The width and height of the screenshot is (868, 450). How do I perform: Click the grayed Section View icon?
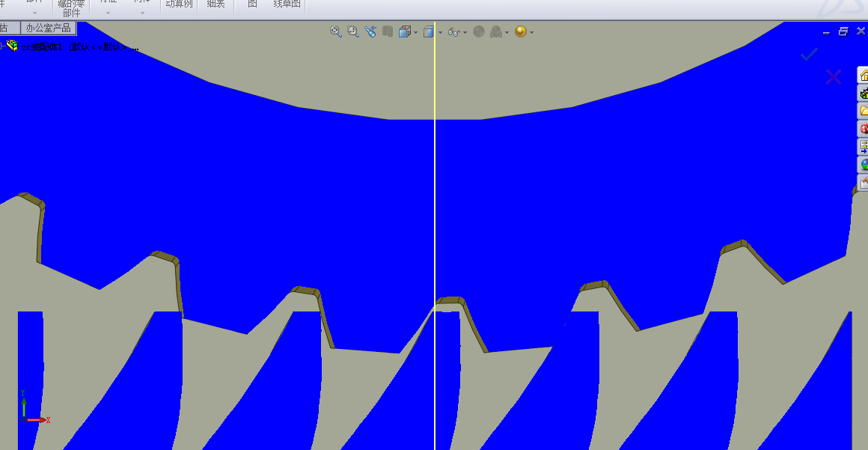coord(388,31)
